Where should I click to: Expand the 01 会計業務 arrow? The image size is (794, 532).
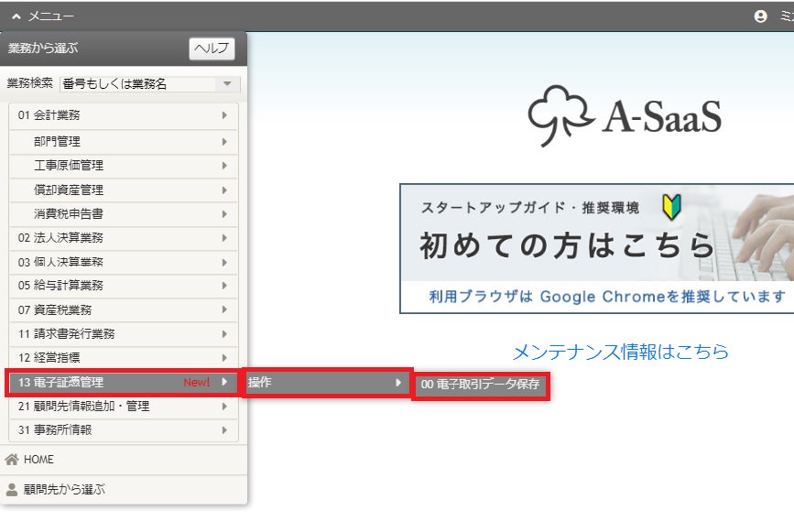coord(224,115)
